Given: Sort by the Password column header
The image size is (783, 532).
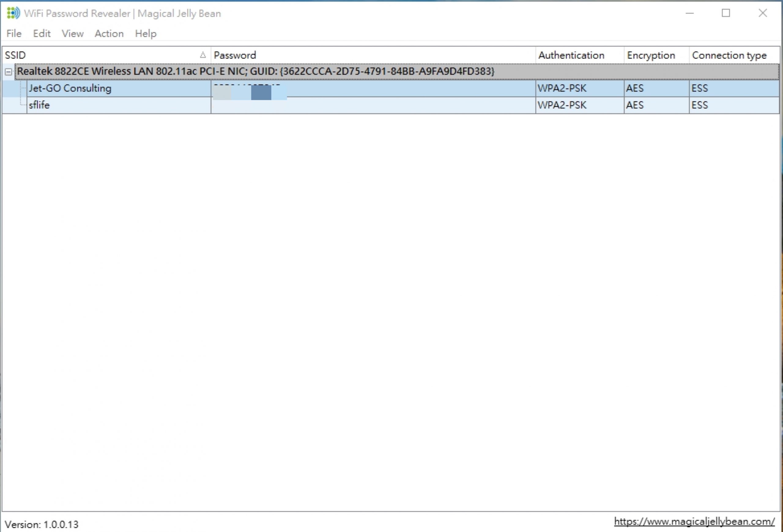Looking at the screenshot, I should click(x=235, y=55).
